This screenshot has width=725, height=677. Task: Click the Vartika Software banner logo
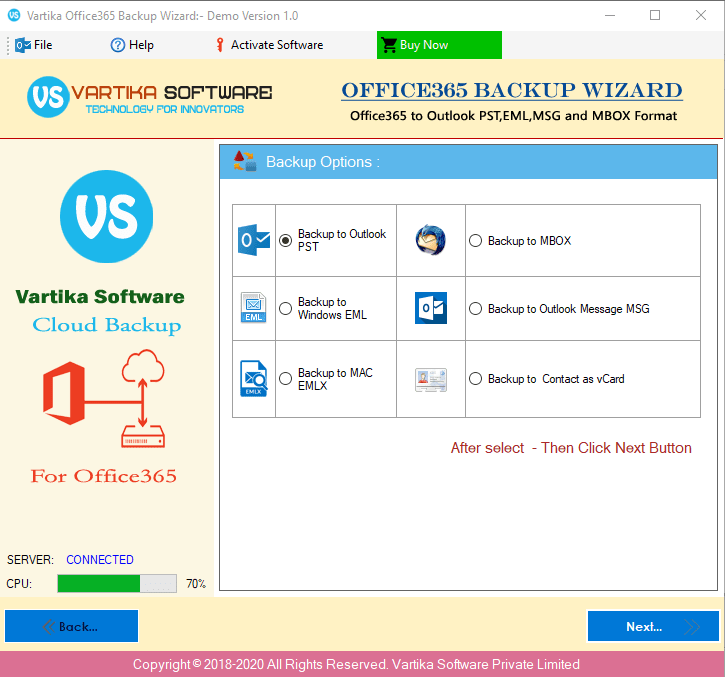click(149, 97)
